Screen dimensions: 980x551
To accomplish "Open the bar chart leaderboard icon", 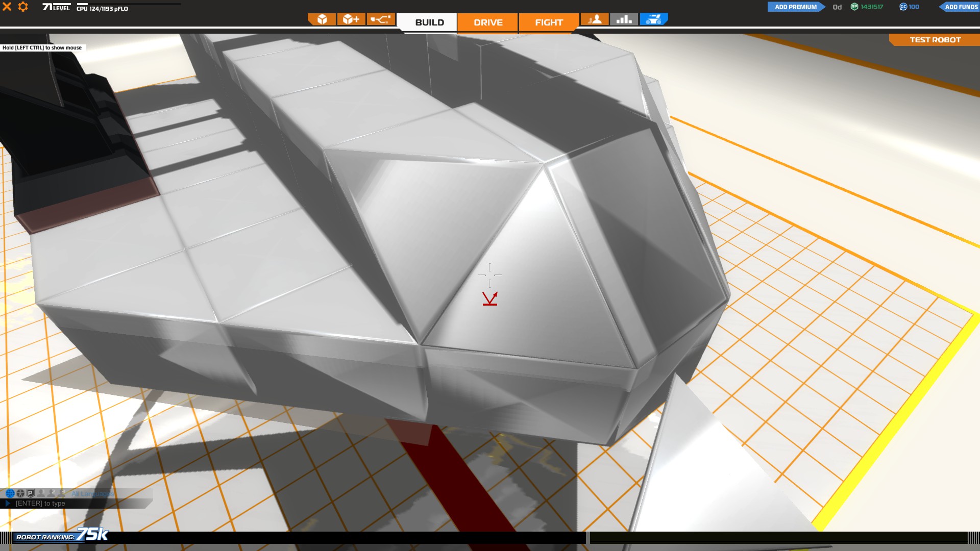I will coord(624,19).
